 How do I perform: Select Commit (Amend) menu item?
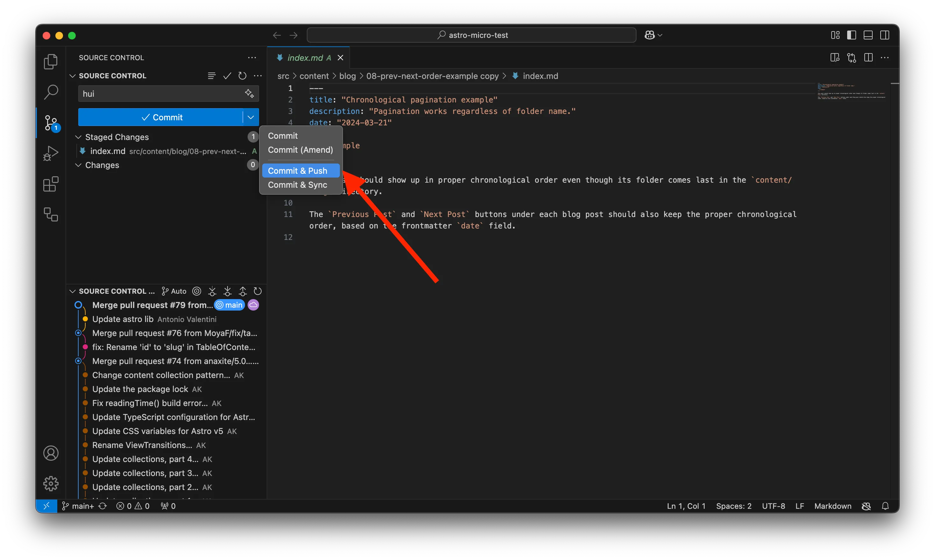coord(301,150)
